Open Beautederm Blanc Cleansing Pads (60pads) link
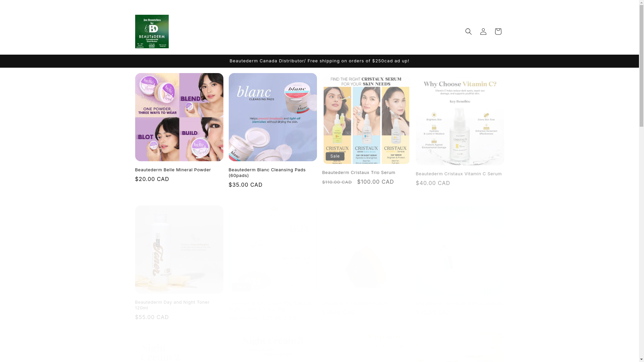 coord(267,173)
